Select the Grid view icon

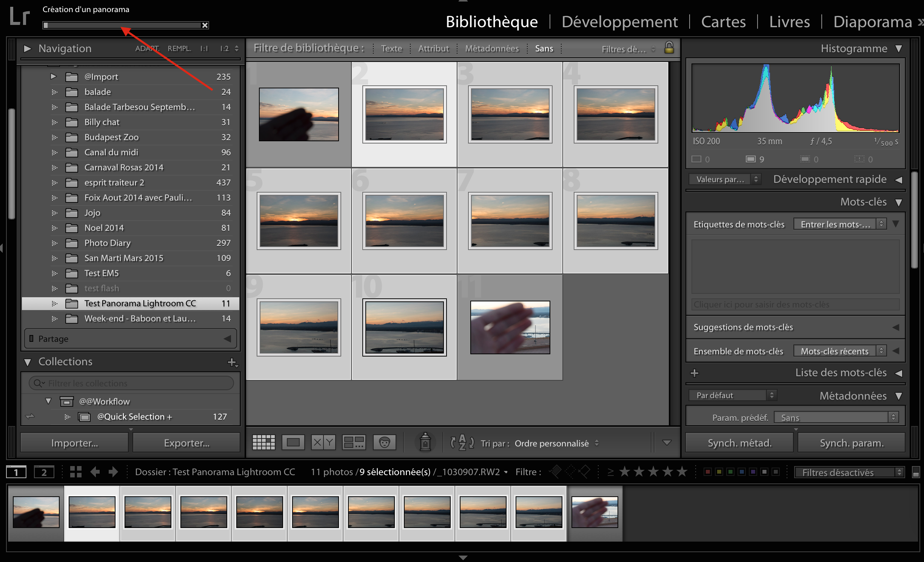pos(263,443)
